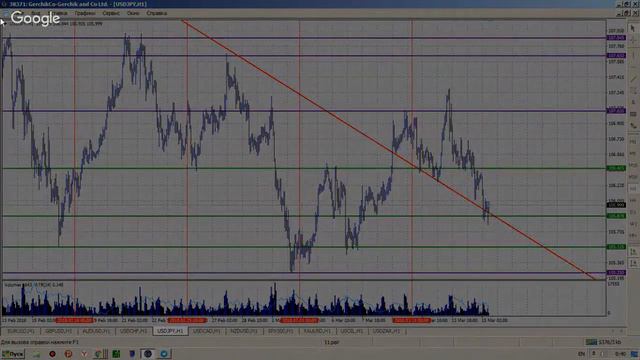This screenshot has width=640, height=360.
Task: Click the EN language indicator in tray
Action: pos(582,354)
